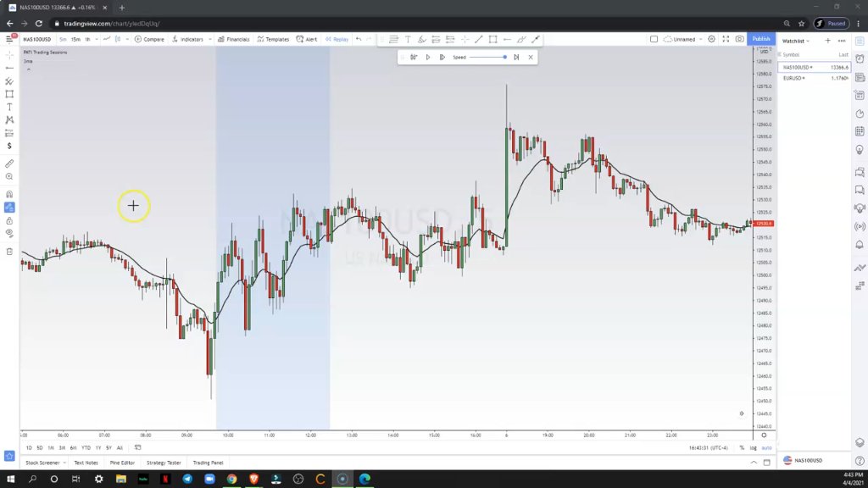Open the Indicators dialog
The image size is (868, 488).
click(187, 39)
